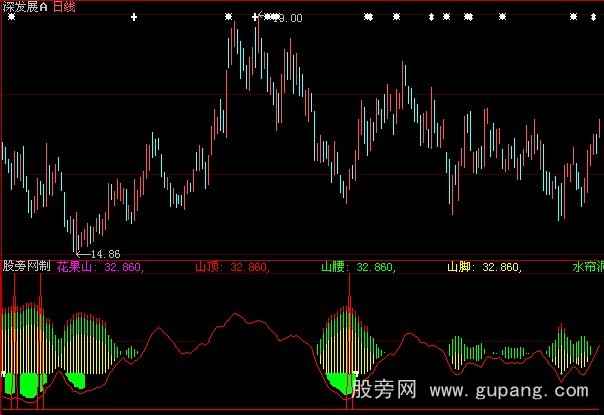The height and width of the screenshot is (415, 604).
Task: Toggle the green 山腰 indicator line label
Action: point(333,268)
